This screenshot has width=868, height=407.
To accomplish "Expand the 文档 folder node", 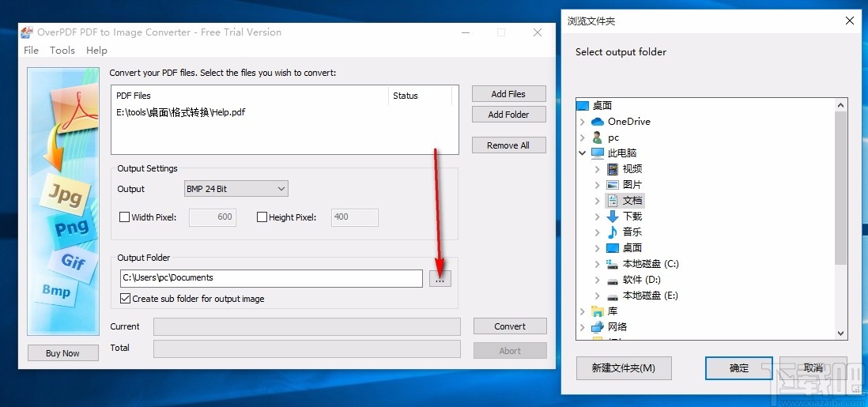I will [598, 201].
